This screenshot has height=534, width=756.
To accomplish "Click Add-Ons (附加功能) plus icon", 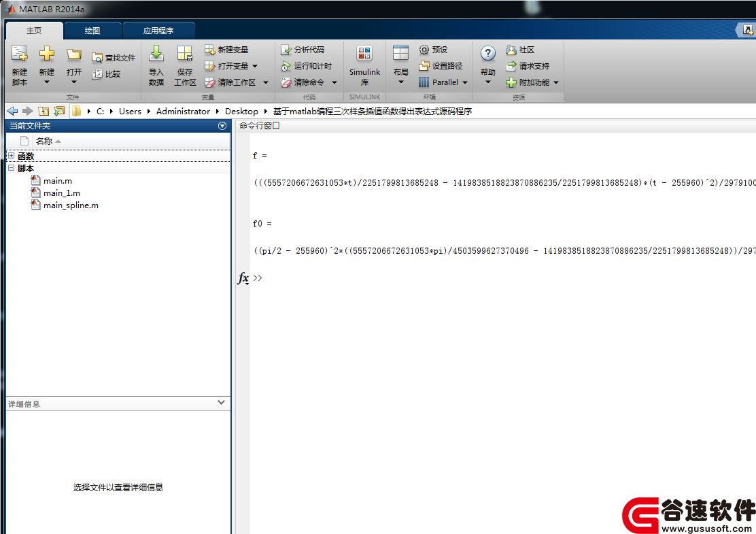I will point(511,82).
